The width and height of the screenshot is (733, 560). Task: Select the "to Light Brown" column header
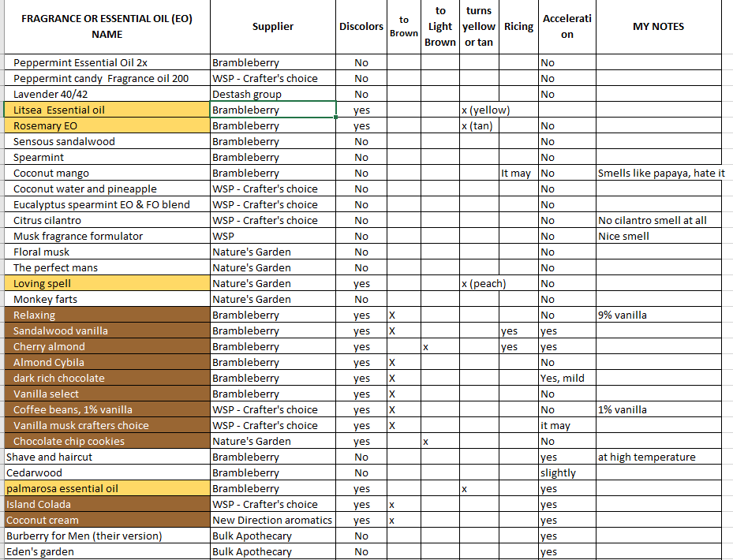point(440,26)
